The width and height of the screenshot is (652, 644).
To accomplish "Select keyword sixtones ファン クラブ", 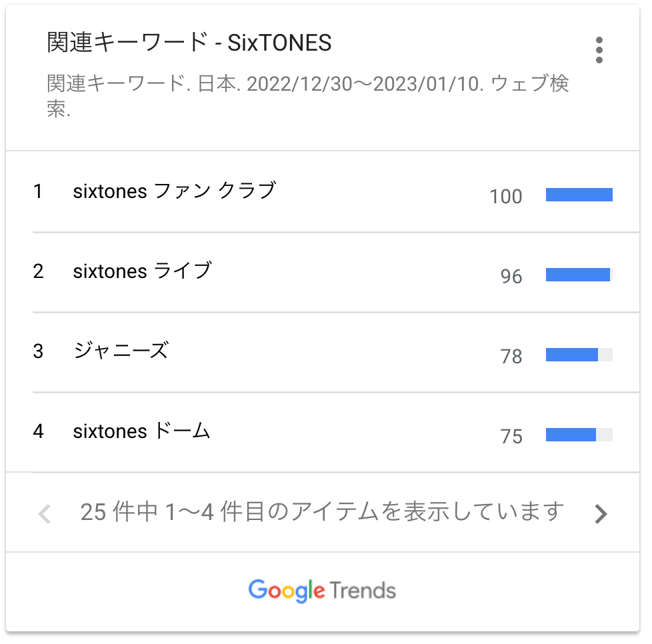I will [x=174, y=191].
